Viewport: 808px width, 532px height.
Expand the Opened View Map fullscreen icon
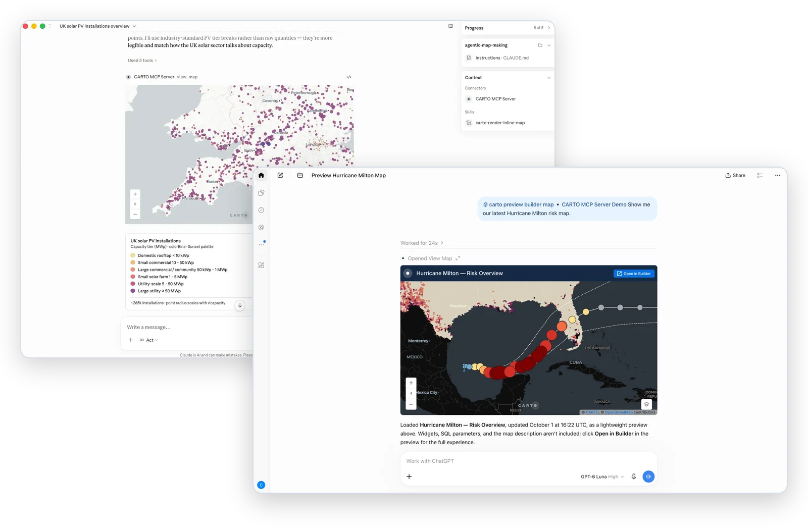(458, 258)
